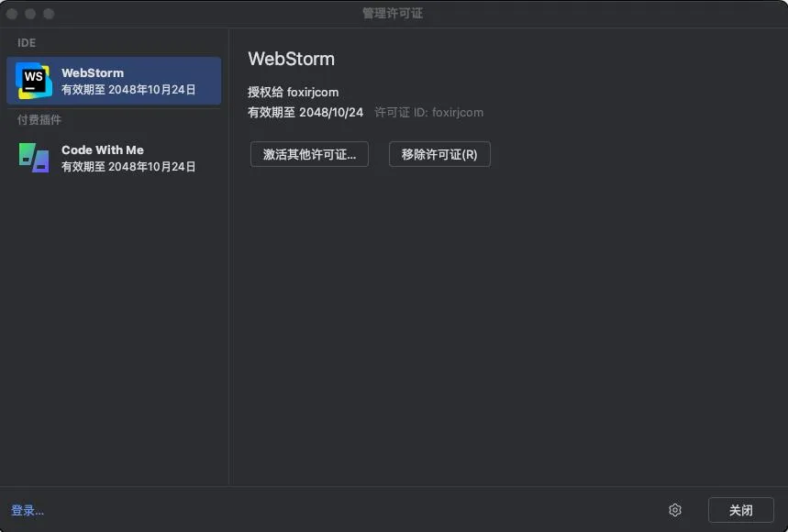Screen dimensions: 788x532
Task: Select the Code With Me plugin name
Action: click(x=103, y=150)
